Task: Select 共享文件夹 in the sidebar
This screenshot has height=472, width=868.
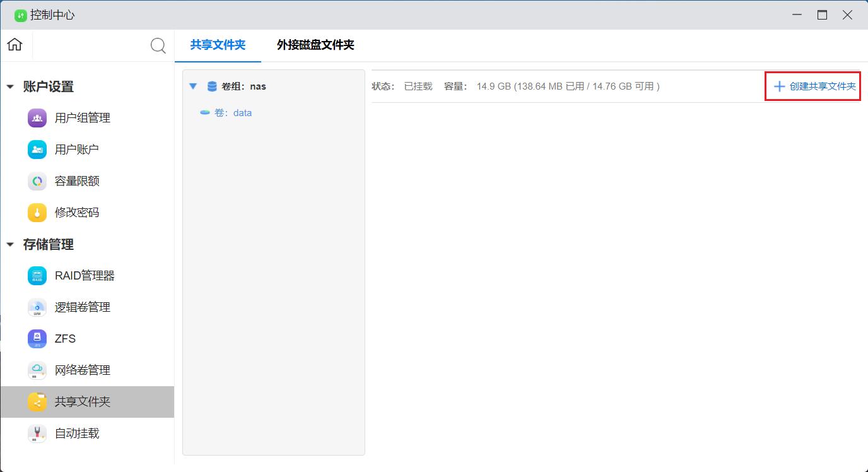Action: tap(82, 402)
